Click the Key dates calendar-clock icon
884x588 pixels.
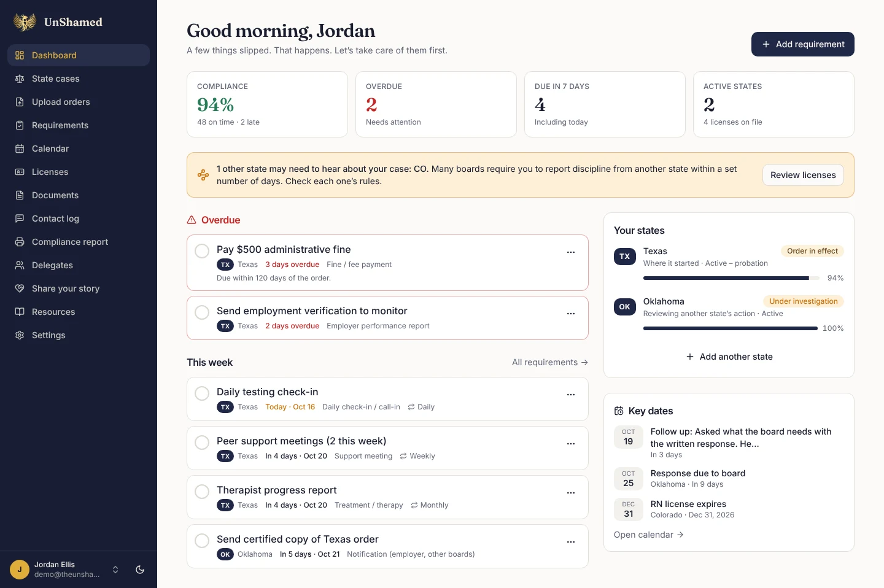coord(619,411)
